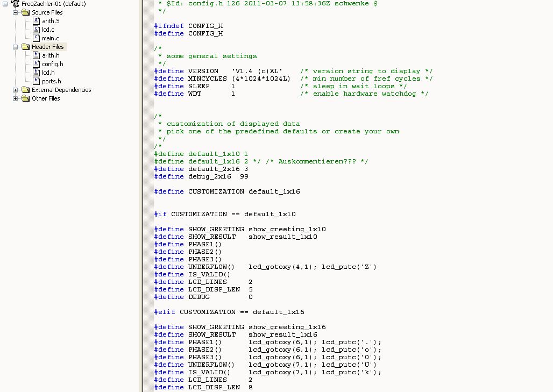This screenshot has height=392, width=553.
Task: Click the 'default_2x16 3' define line
Action: click(x=201, y=169)
